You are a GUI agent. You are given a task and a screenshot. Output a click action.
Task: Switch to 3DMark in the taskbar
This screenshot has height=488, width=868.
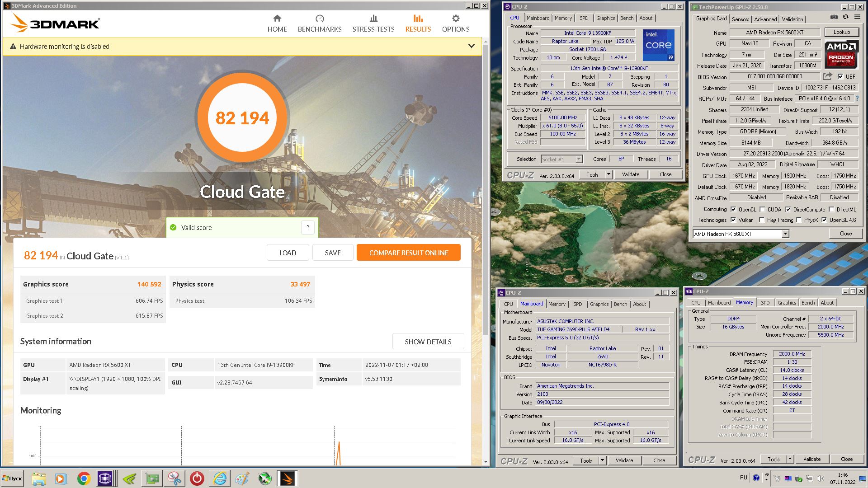[288, 479]
